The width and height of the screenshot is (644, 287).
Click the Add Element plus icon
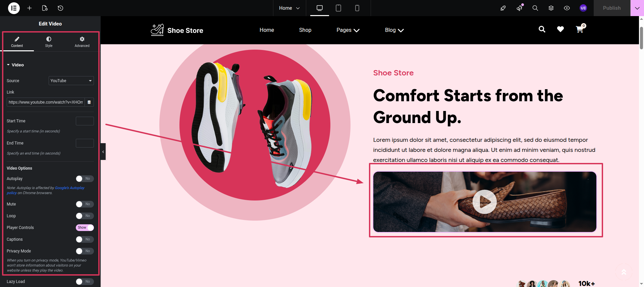30,8
